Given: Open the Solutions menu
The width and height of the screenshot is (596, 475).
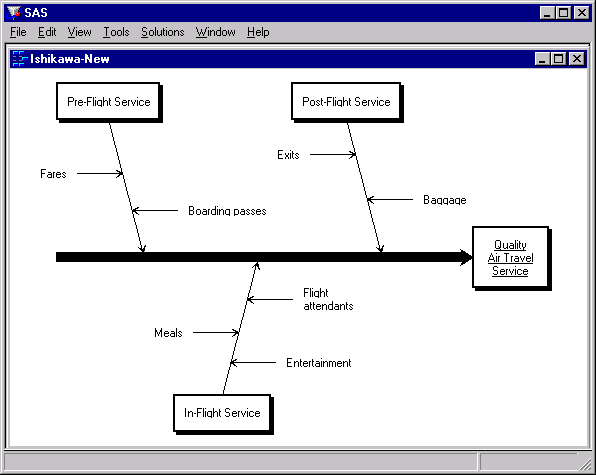Looking at the screenshot, I should [163, 32].
